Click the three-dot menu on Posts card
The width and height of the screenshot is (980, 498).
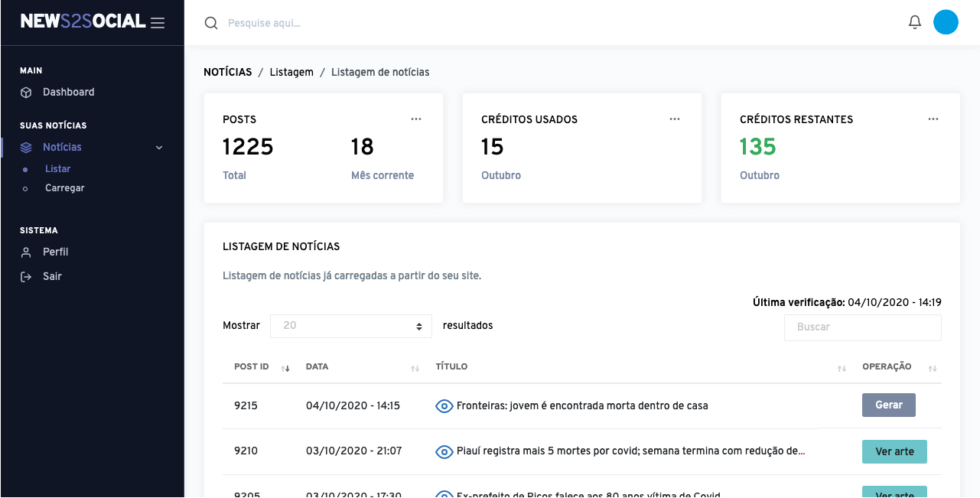[x=415, y=119]
